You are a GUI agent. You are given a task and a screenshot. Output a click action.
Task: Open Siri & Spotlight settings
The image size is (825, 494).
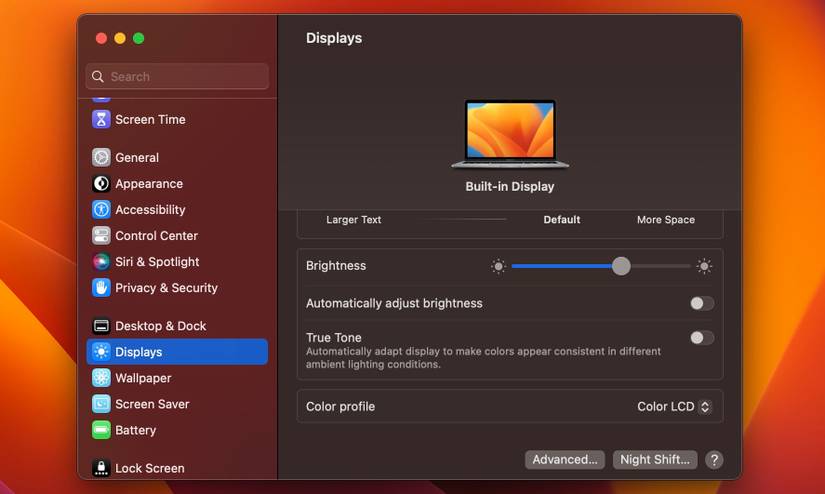157,261
